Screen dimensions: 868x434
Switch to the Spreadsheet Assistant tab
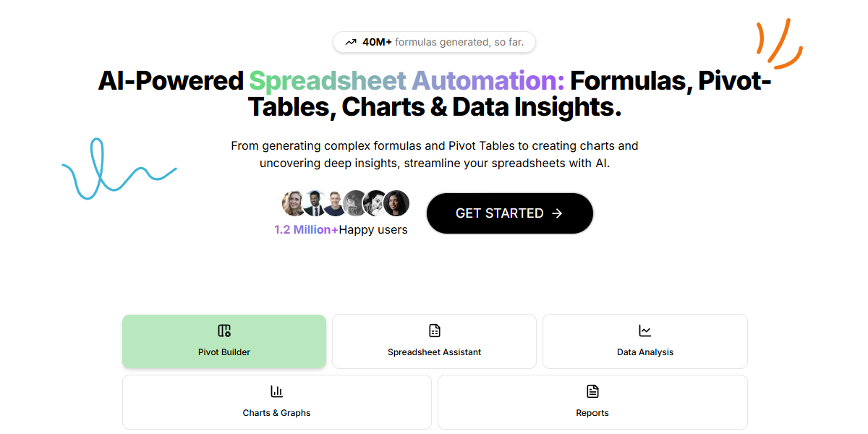(434, 341)
